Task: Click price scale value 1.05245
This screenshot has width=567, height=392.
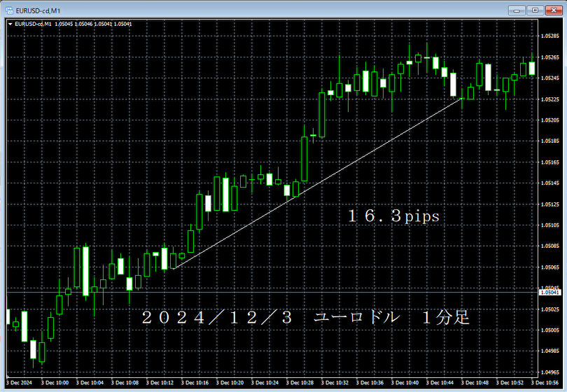Action: (549, 78)
